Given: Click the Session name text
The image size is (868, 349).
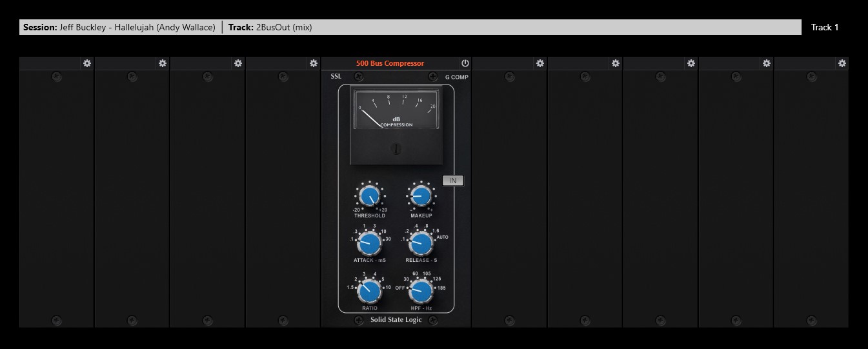Looking at the screenshot, I should (x=119, y=27).
